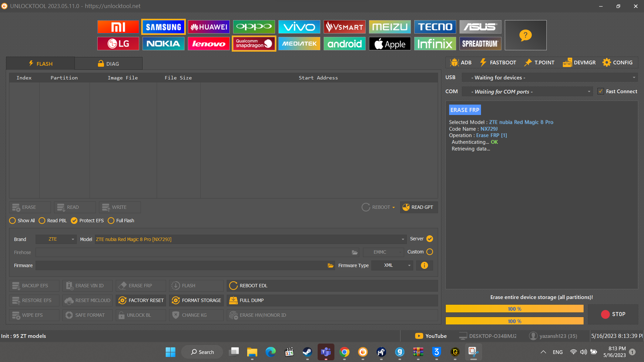Click the FACTORY RESET button
The image size is (644, 362).
coord(141,300)
